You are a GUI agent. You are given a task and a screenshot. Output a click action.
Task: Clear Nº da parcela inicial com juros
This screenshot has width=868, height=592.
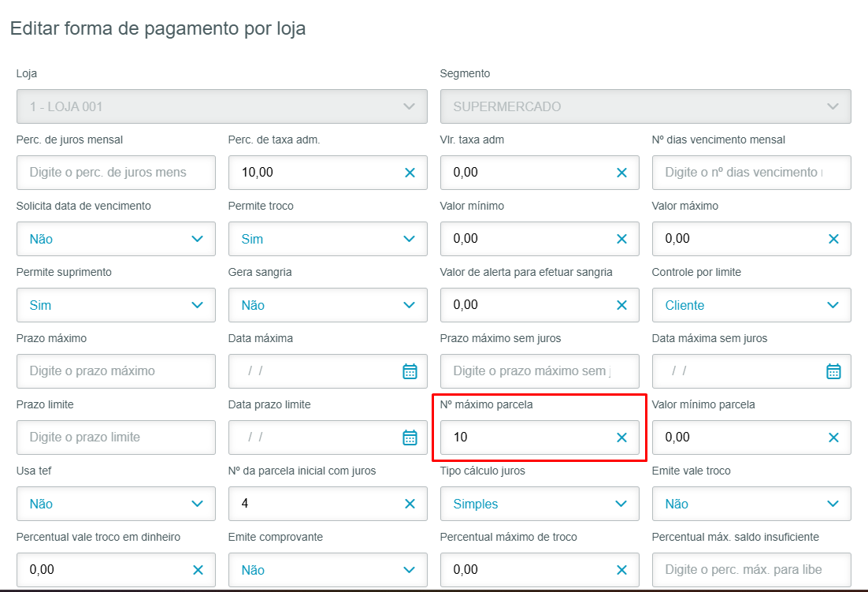410,504
